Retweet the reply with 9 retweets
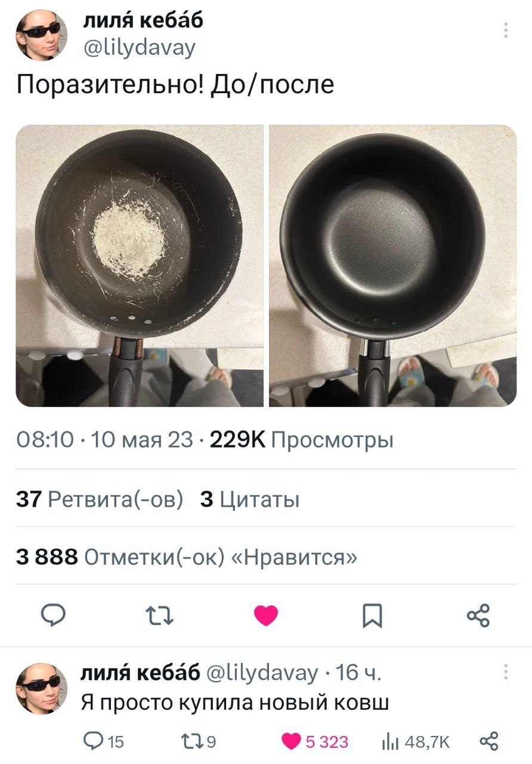 coord(196,742)
